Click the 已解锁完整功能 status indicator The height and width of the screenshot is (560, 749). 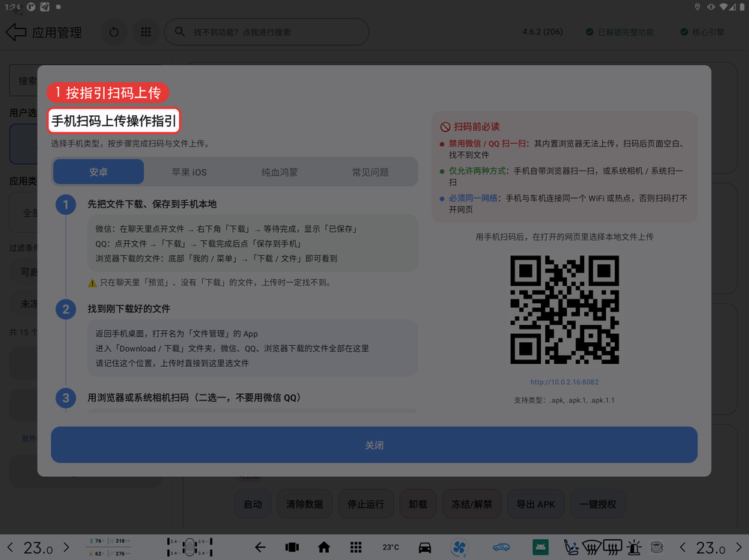click(620, 32)
